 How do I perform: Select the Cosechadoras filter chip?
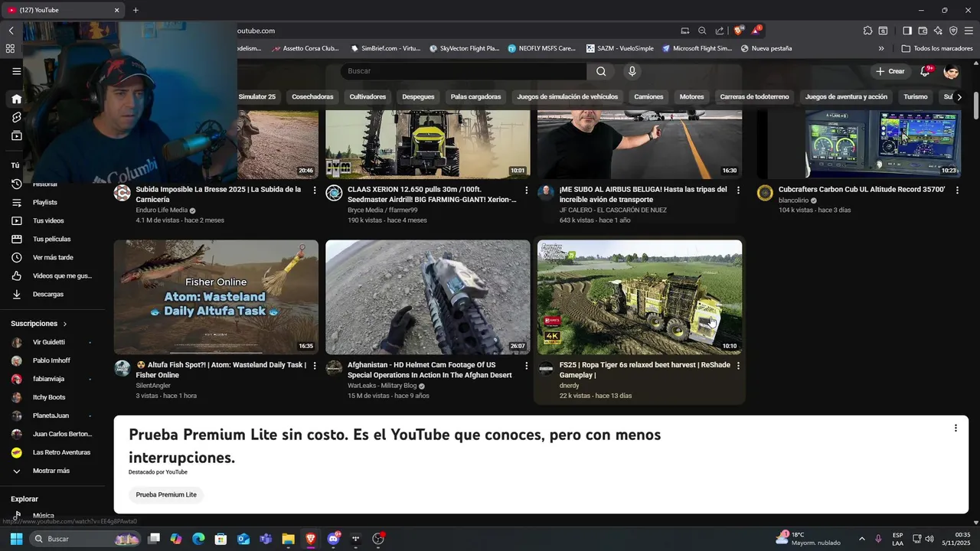tap(312, 97)
